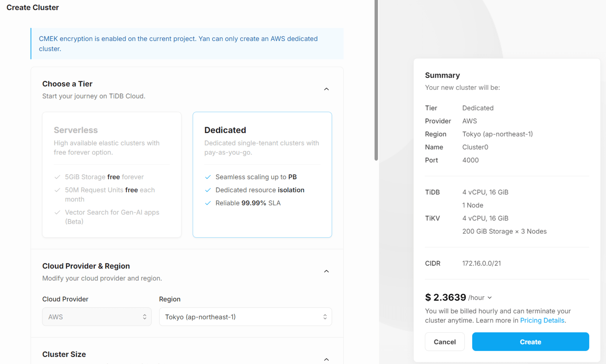
Task: Click the price '$ 2.3639'
Action: (x=445, y=297)
